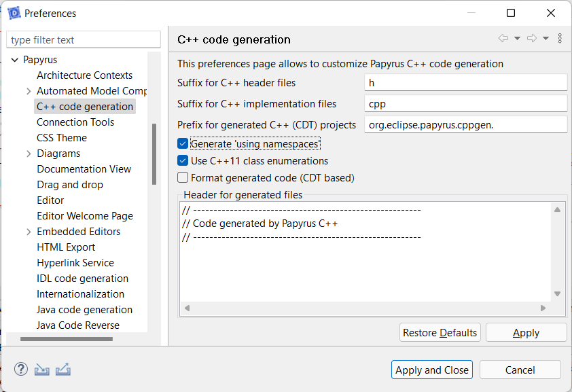572x392 pixels.
Task: Expand the Diagrams tree node
Action: [29, 154]
